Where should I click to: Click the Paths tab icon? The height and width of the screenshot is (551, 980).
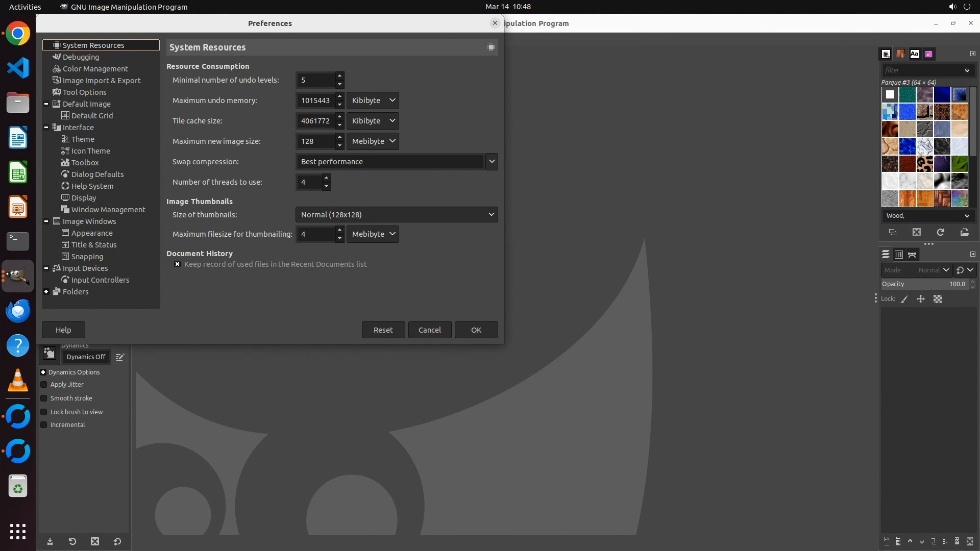click(x=912, y=255)
